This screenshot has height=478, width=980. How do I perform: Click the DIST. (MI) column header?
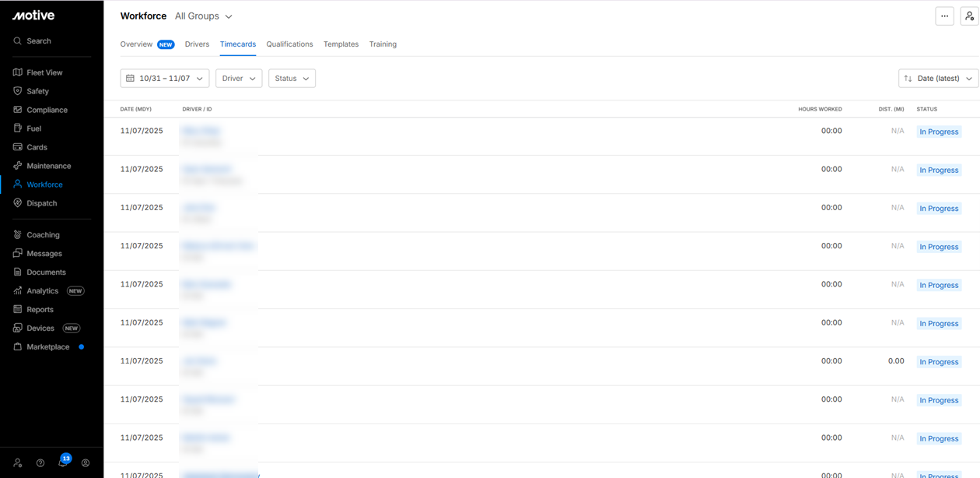tap(891, 109)
